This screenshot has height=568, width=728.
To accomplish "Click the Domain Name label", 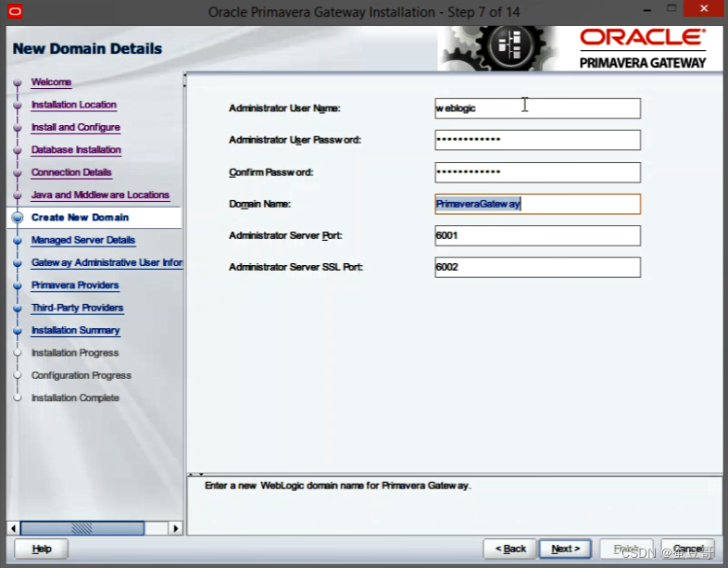I will coord(259,204).
